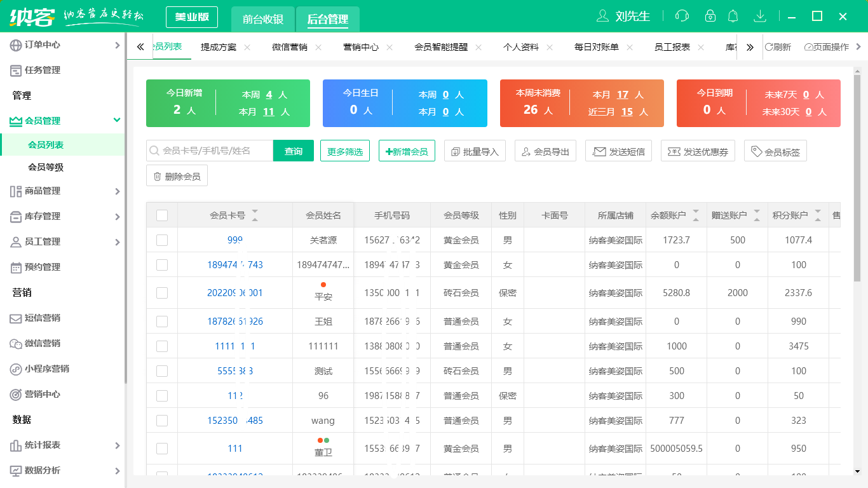Expand Inventory Management (库存管理) menu
This screenshot has width=868, height=488.
pyautogui.click(x=62, y=217)
